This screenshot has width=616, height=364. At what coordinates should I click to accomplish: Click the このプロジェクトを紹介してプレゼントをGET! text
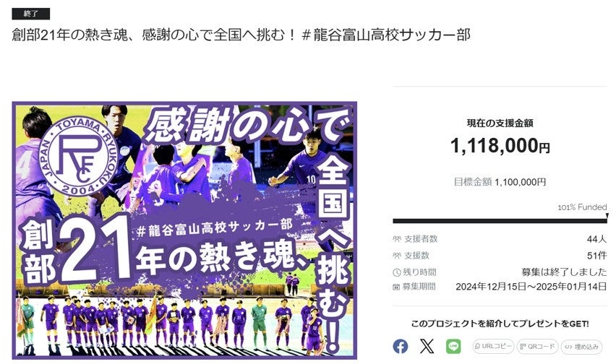click(500, 324)
